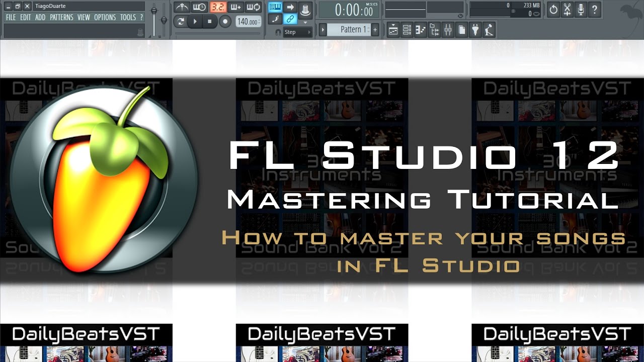Open the Browser view

click(434, 30)
